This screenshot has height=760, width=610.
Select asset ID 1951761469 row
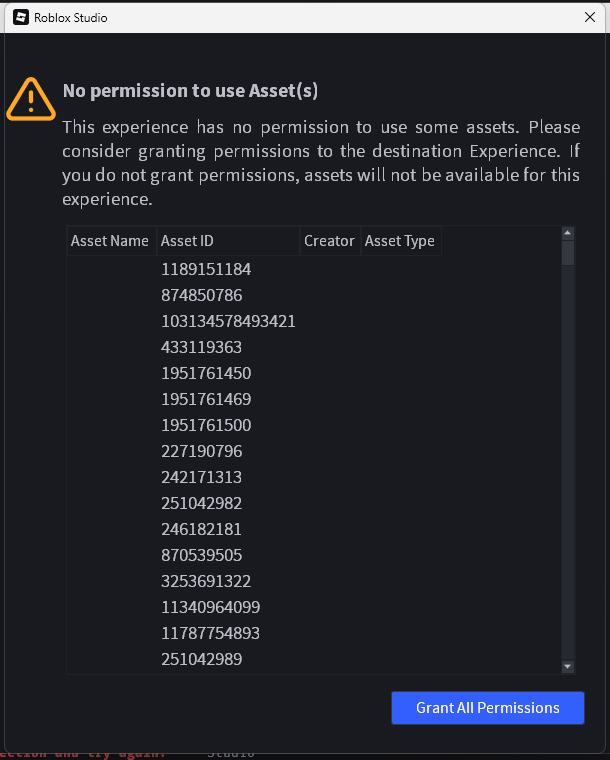[x=206, y=400]
